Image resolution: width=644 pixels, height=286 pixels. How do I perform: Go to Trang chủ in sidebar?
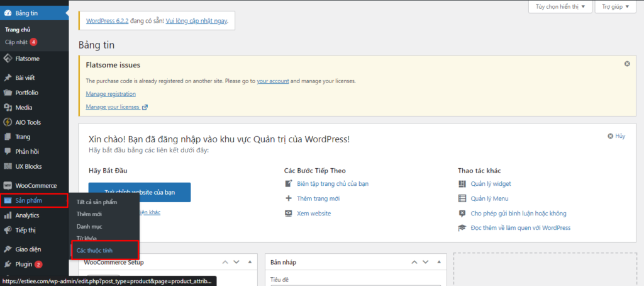[x=18, y=30]
